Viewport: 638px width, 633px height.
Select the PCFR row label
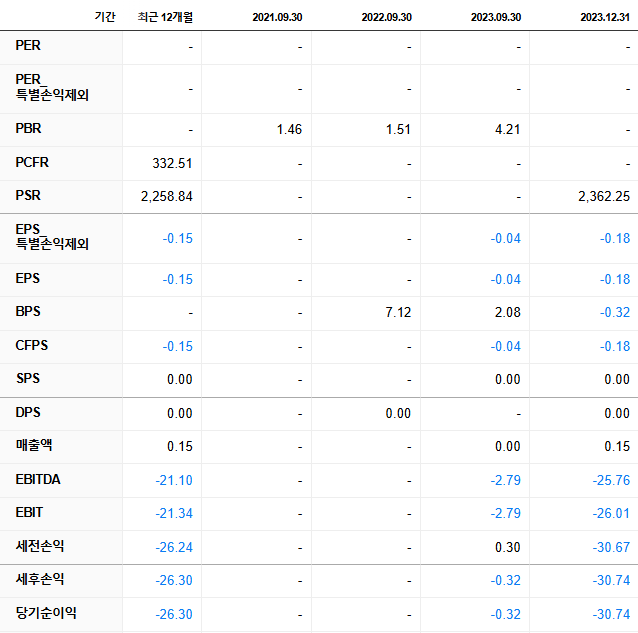click(x=32, y=162)
